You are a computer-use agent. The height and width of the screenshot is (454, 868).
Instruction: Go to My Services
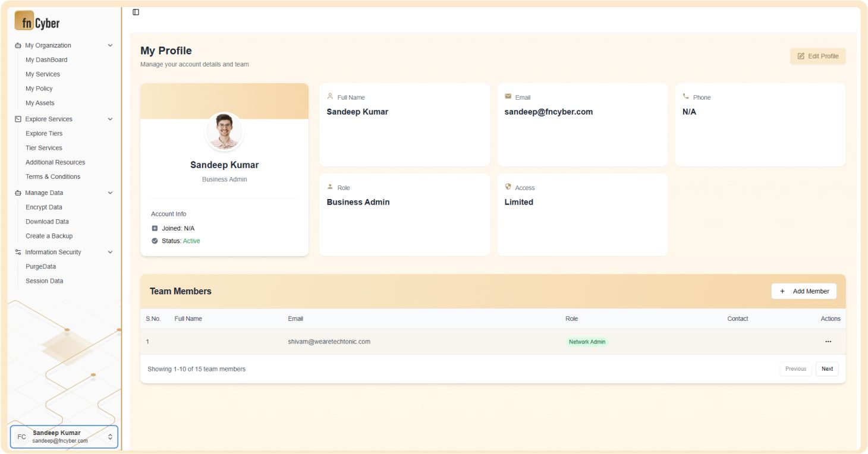[x=43, y=74]
